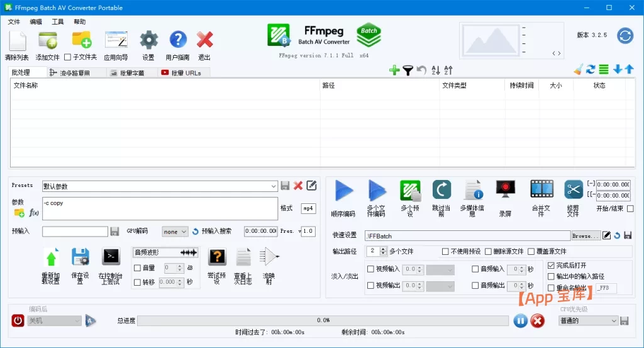Image resolution: width=644 pixels, height=348 pixels.
Task: Click the red power shutdown button
Action: [18, 320]
